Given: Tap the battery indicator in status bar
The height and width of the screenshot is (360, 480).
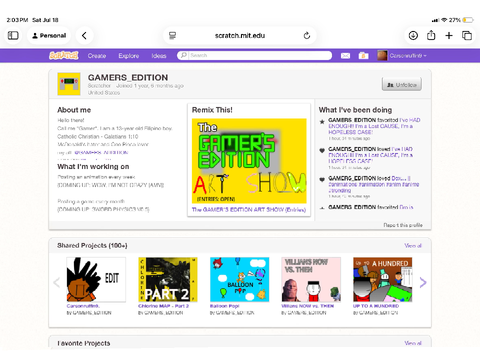Looking at the screenshot, I should click(468, 20).
